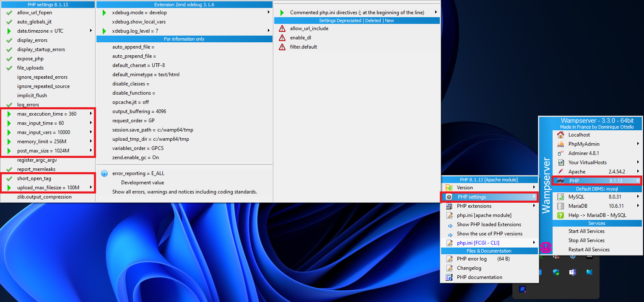Click the PHP settings gear icon
This screenshot has height=302, width=644.
click(x=449, y=197)
